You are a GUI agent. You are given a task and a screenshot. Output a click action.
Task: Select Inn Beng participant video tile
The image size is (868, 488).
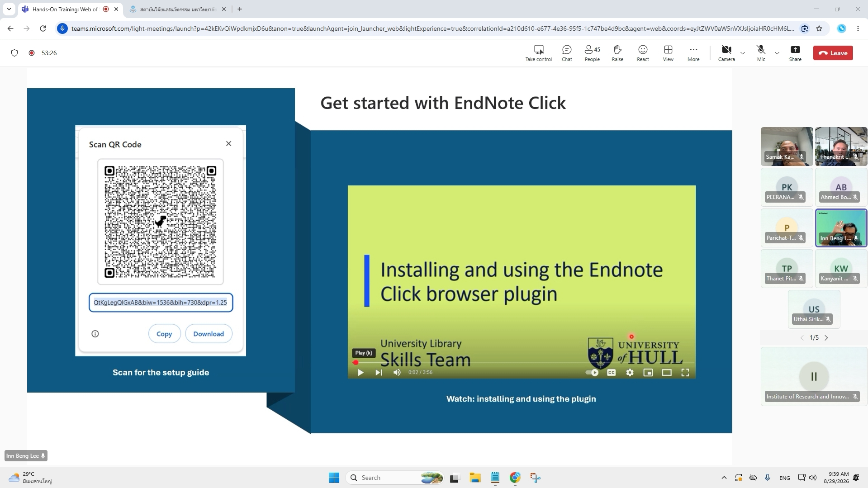tap(841, 228)
